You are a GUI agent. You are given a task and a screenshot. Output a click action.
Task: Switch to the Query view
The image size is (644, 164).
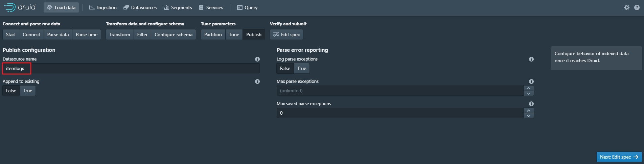click(247, 7)
